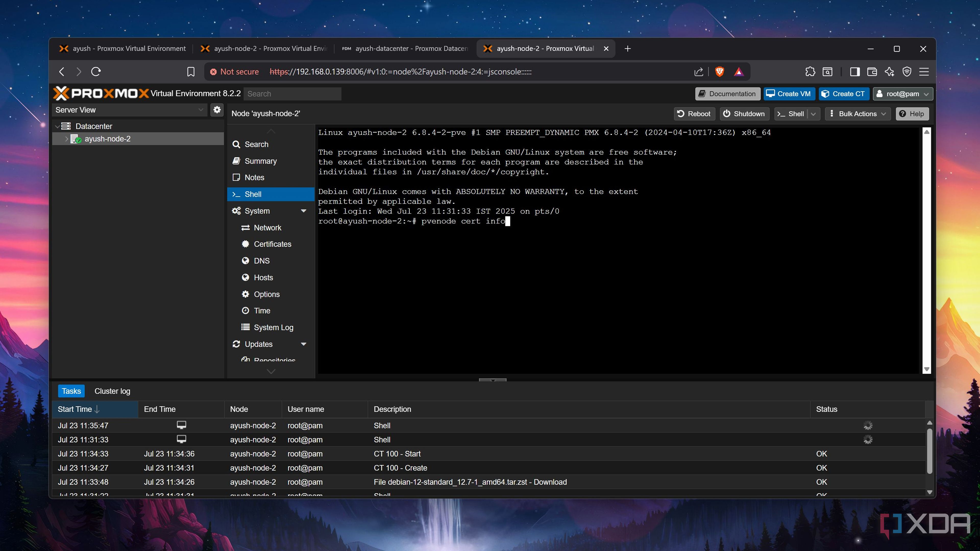This screenshot has height=551, width=980.
Task: Open the Search node menu item
Action: pos(271,144)
